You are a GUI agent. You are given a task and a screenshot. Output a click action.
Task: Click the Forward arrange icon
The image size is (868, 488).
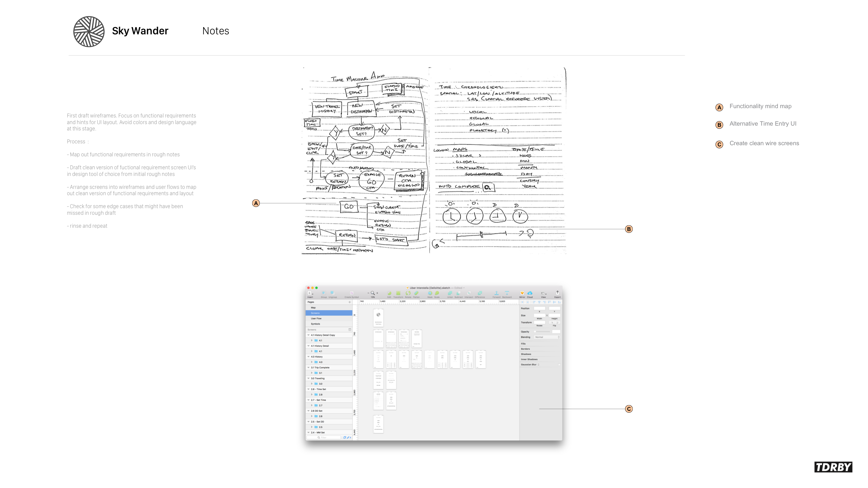coord(496,293)
